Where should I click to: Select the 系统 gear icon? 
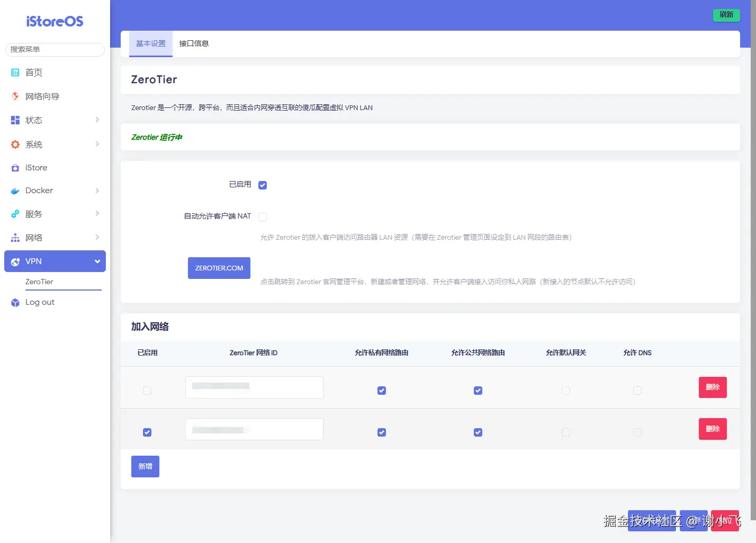[x=15, y=144]
